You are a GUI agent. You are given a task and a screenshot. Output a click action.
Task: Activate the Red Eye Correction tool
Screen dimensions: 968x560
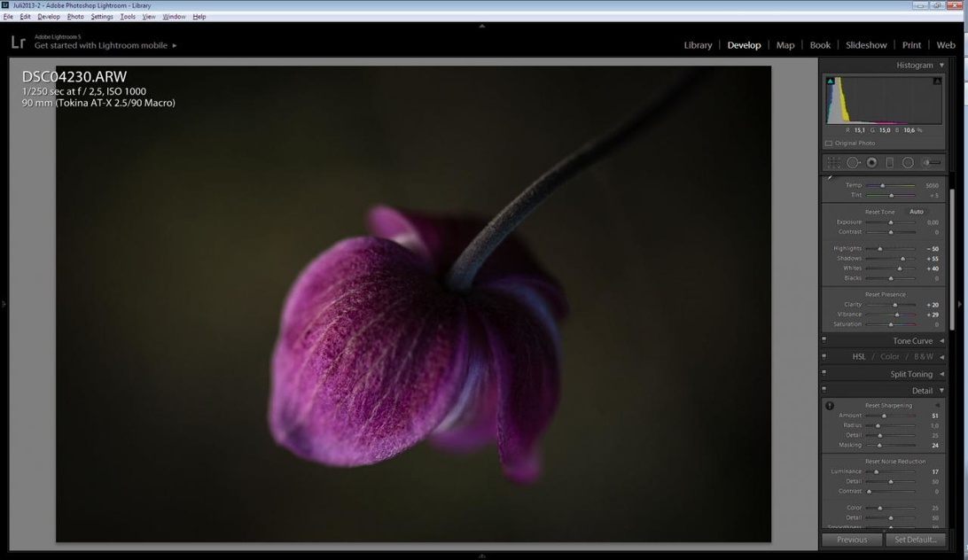pyautogui.click(x=872, y=163)
